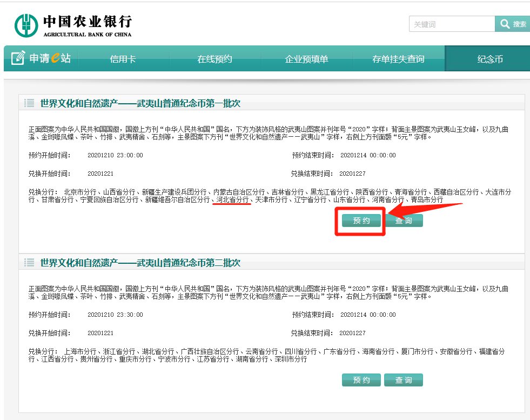Click the 武夷山普通纪念币第一批次 section title
Image resolution: width=530 pixels, height=420 pixels.
tap(140, 104)
